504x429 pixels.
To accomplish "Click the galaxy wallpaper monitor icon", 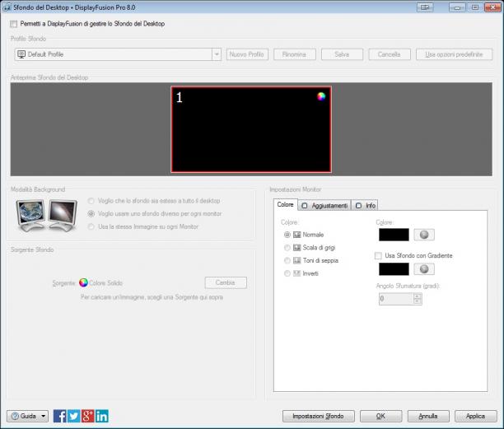I will click(x=63, y=215).
